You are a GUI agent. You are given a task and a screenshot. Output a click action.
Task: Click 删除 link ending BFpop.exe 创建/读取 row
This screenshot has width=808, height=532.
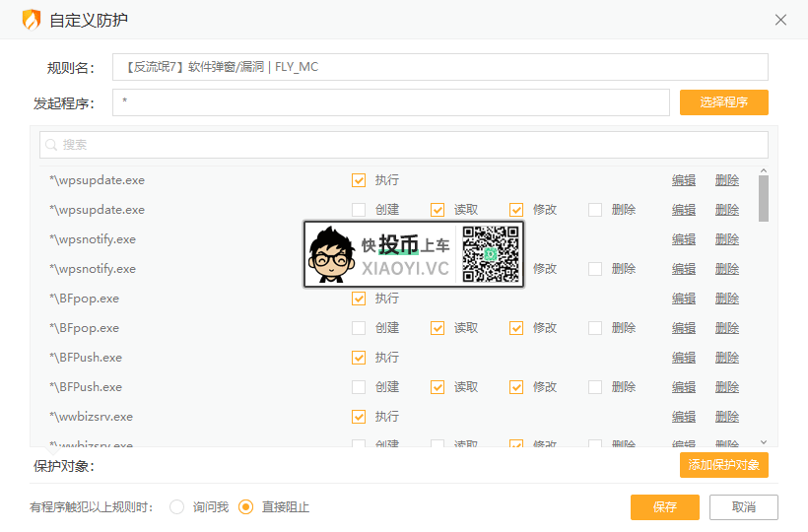(x=727, y=328)
